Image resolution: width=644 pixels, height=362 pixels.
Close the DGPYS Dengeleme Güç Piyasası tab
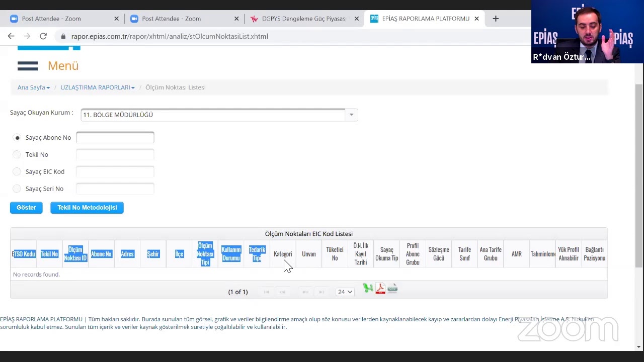(x=357, y=19)
